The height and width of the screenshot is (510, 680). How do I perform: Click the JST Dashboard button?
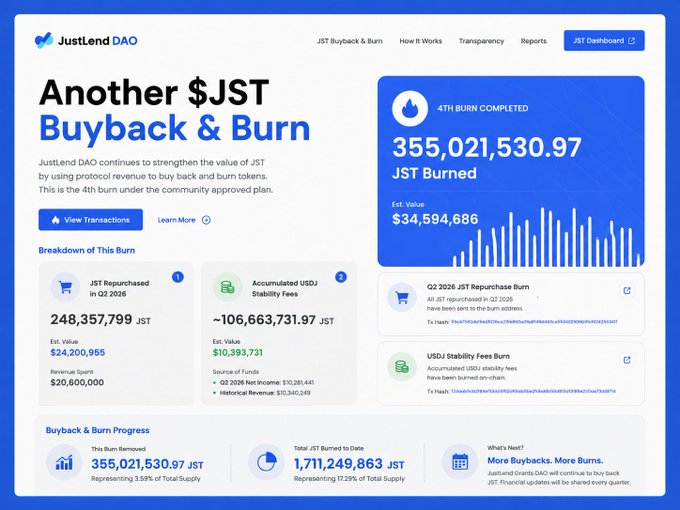pos(604,40)
